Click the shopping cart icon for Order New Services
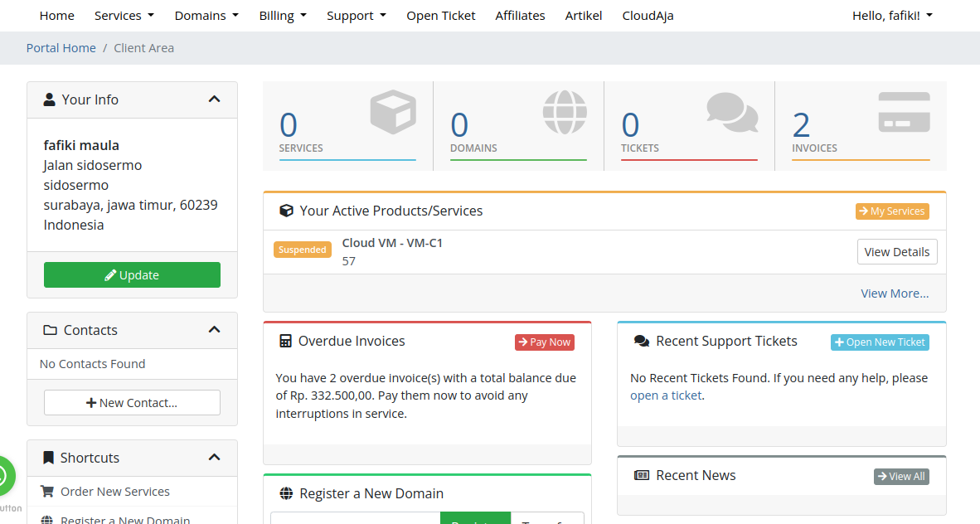Image resolution: width=980 pixels, height=524 pixels. pyautogui.click(x=47, y=492)
